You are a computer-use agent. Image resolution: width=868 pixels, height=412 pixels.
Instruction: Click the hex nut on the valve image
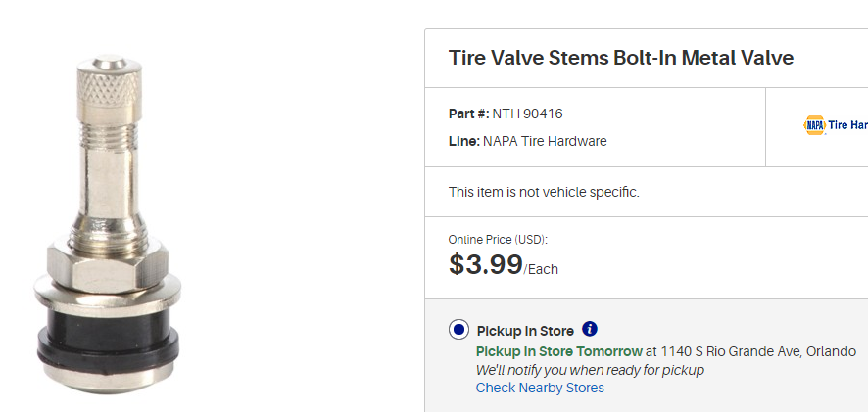click(x=109, y=264)
